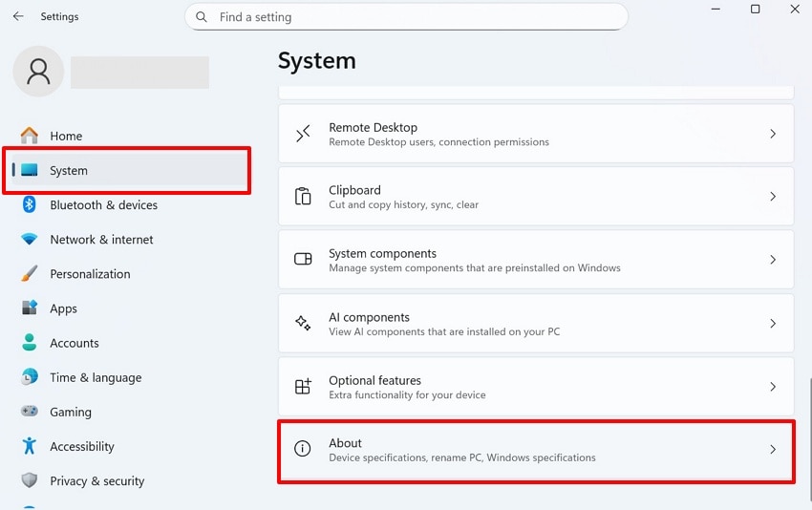Open About via its right chevron
Image resolution: width=812 pixels, height=510 pixels.
pyautogui.click(x=773, y=450)
